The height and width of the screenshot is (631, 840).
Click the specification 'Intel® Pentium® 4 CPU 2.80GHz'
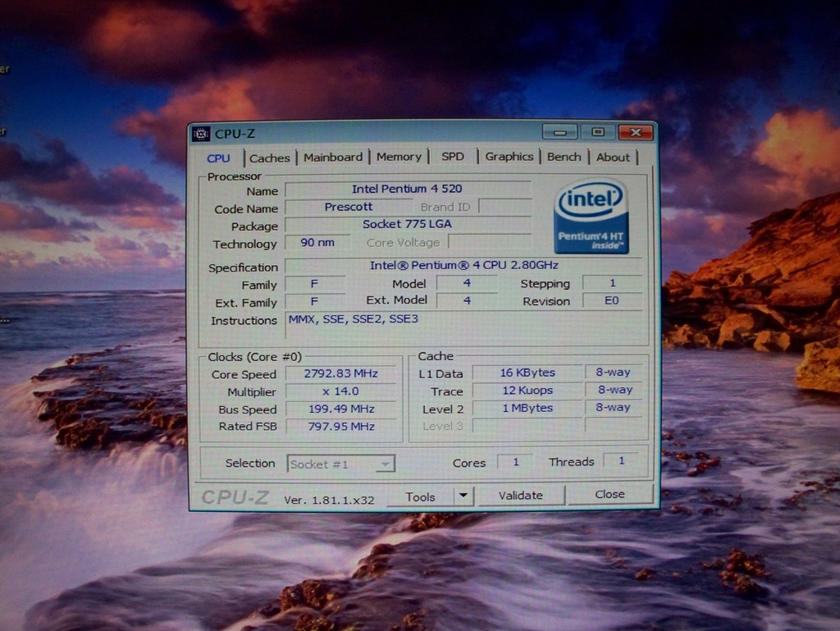[x=464, y=265]
